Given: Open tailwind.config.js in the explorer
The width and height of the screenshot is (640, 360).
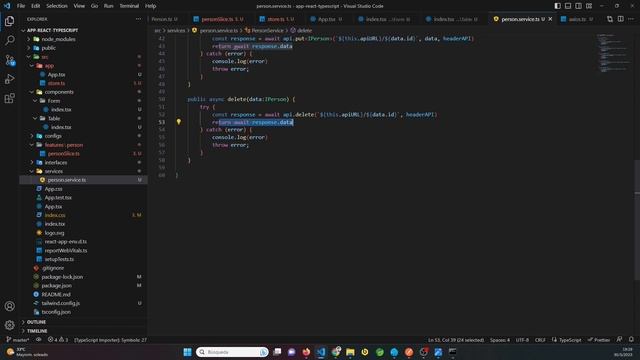Looking at the screenshot, I should coord(60,303).
